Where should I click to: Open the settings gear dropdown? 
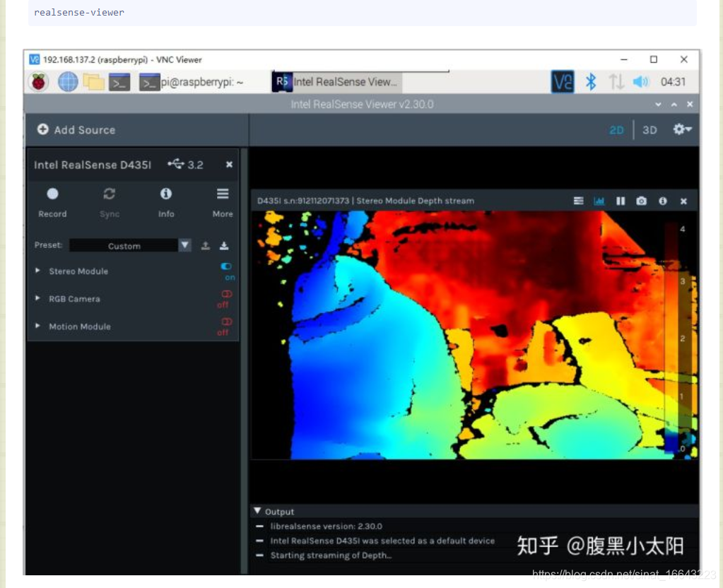(x=682, y=129)
